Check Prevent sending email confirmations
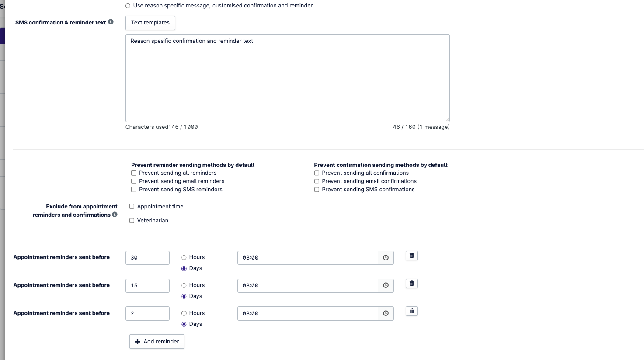The width and height of the screenshot is (644, 360). click(x=317, y=181)
